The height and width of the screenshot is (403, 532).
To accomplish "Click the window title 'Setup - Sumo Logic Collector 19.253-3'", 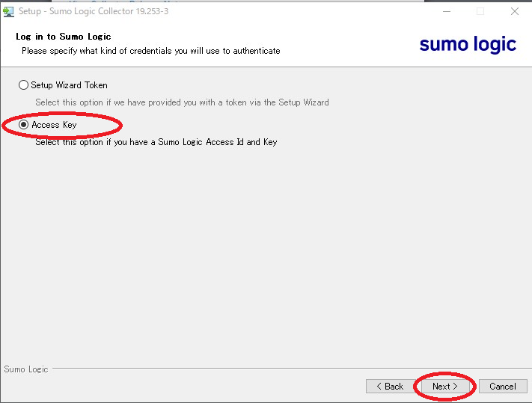I will [94, 11].
